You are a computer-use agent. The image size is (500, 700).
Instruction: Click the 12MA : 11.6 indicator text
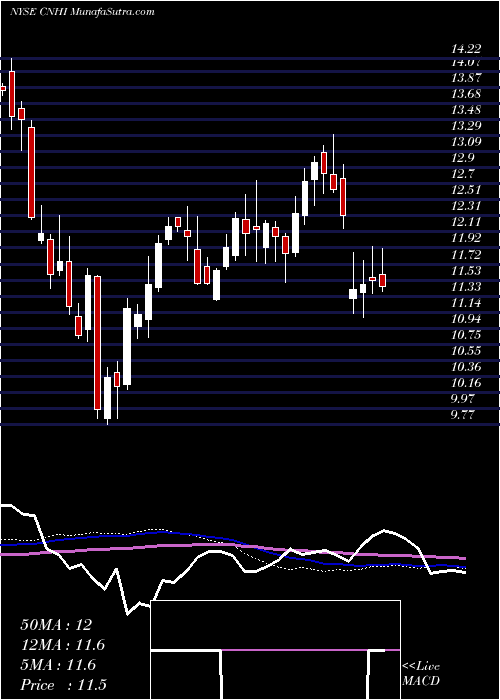click(x=63, y=645)
